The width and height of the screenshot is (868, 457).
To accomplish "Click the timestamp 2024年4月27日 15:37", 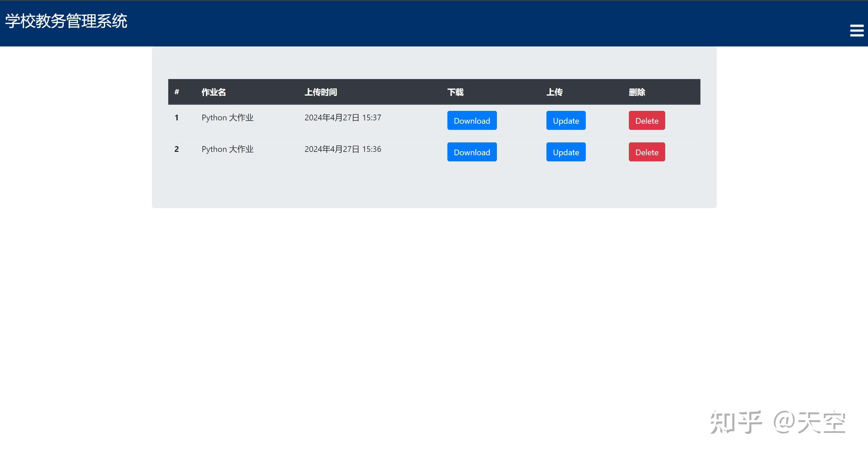I will [x=343, y=118].
